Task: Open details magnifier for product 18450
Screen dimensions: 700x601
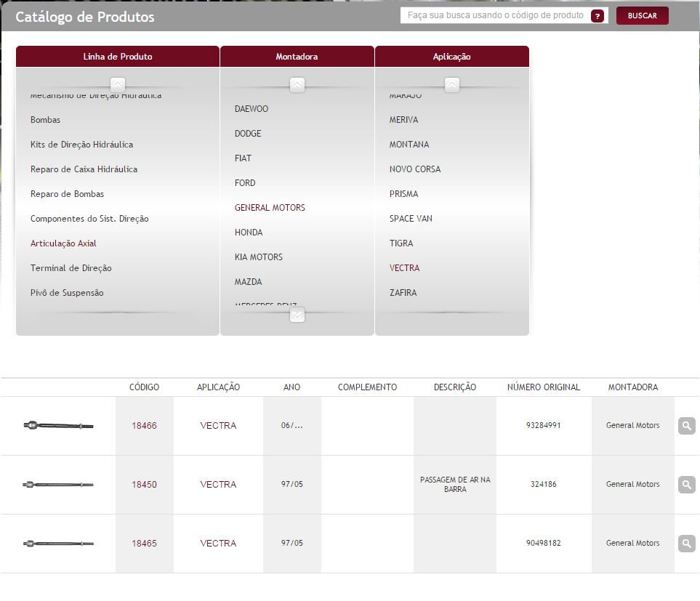Action: click(687, 485)
